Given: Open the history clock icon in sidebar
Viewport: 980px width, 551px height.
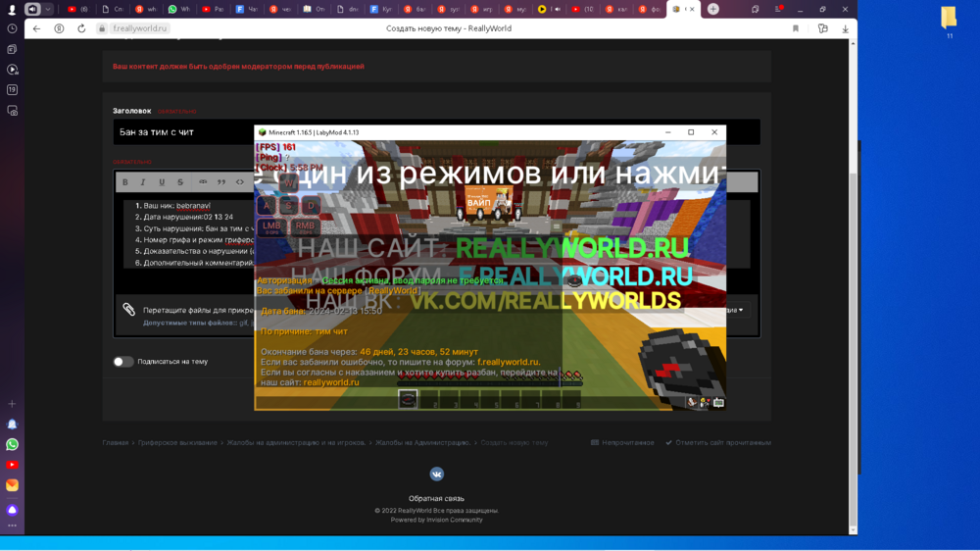Looking at the screenshot, I should point(12,28).
